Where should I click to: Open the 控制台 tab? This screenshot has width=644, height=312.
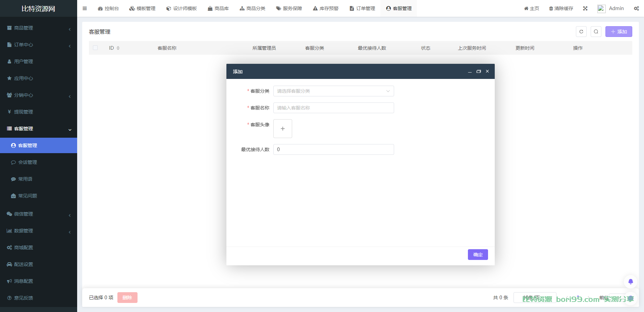(108, 8)
